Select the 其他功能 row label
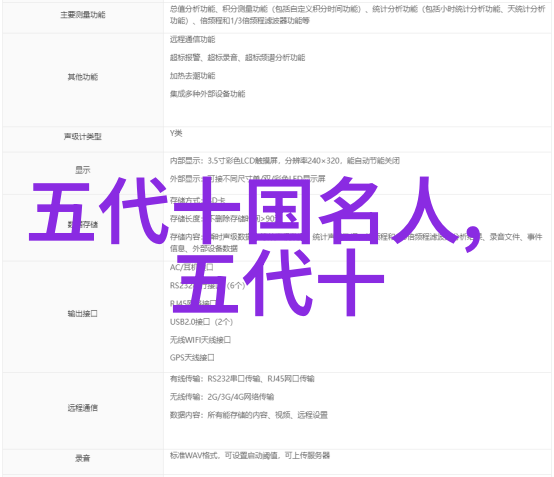Viewport: 554px width, 477px height. (x=83, y=77)
